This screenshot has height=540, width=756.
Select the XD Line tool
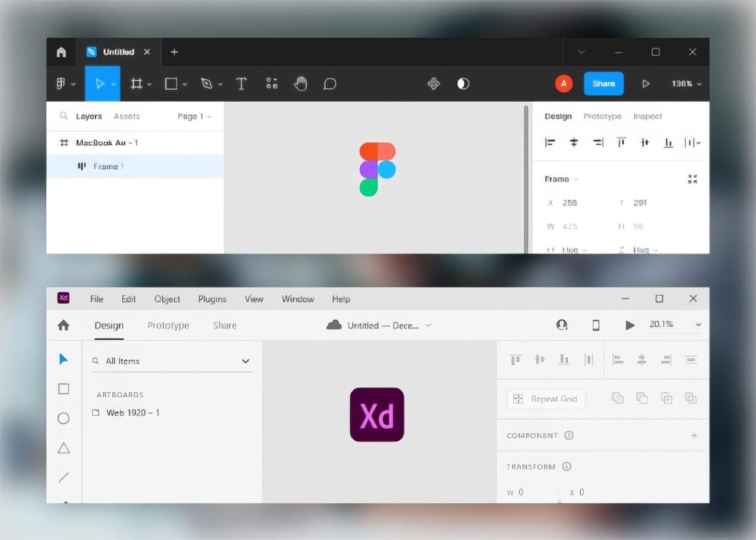pos(64,477)
